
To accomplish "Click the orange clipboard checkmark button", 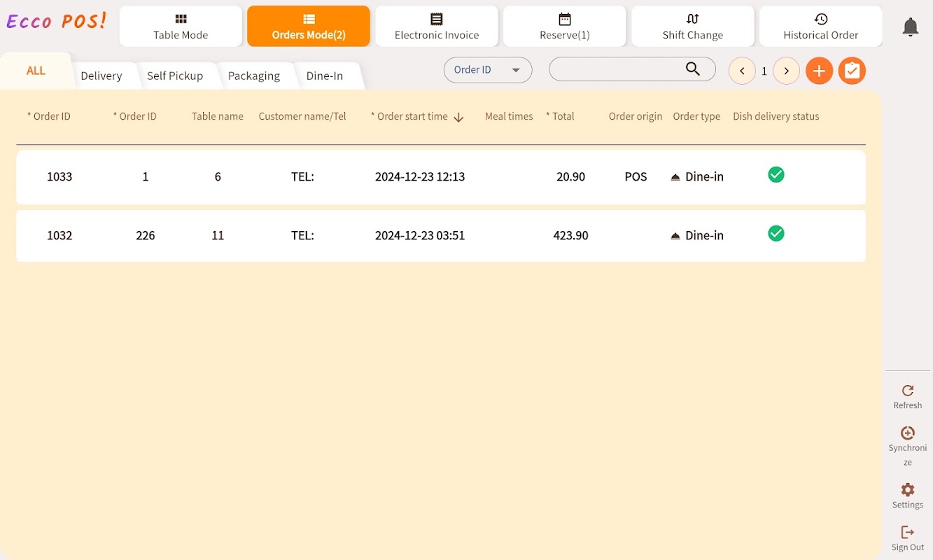I will coord(852,71).
